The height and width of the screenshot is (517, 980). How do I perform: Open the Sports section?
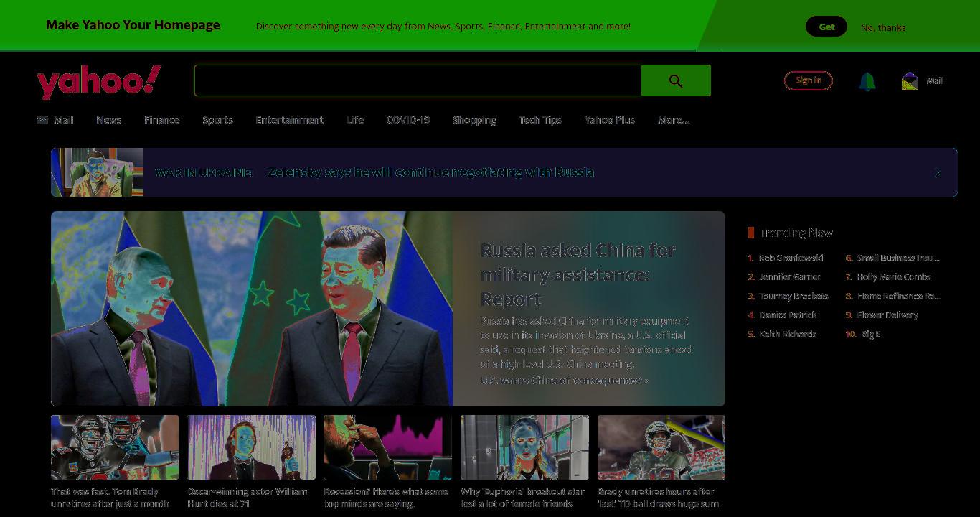click(217, 120)
